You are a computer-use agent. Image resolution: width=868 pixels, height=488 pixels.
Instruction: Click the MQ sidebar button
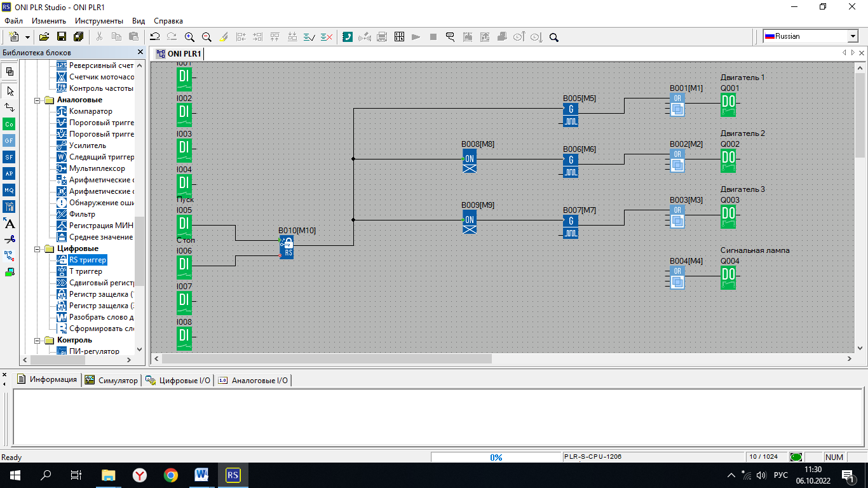click(x=10, y=190)
